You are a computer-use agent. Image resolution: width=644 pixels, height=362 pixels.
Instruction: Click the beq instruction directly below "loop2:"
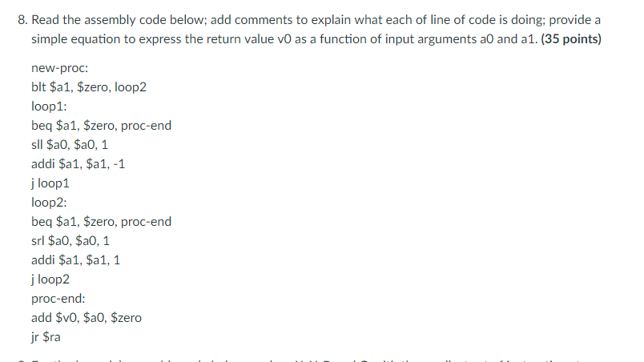(x=100, y=222)
